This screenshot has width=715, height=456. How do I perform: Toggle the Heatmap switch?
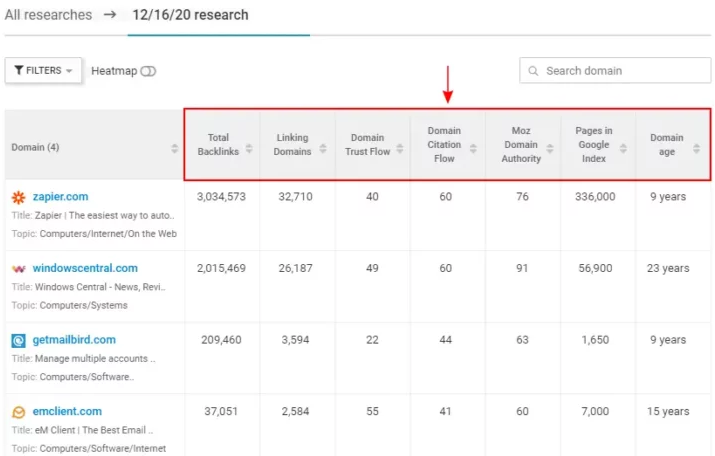click(x=148, y=71)
